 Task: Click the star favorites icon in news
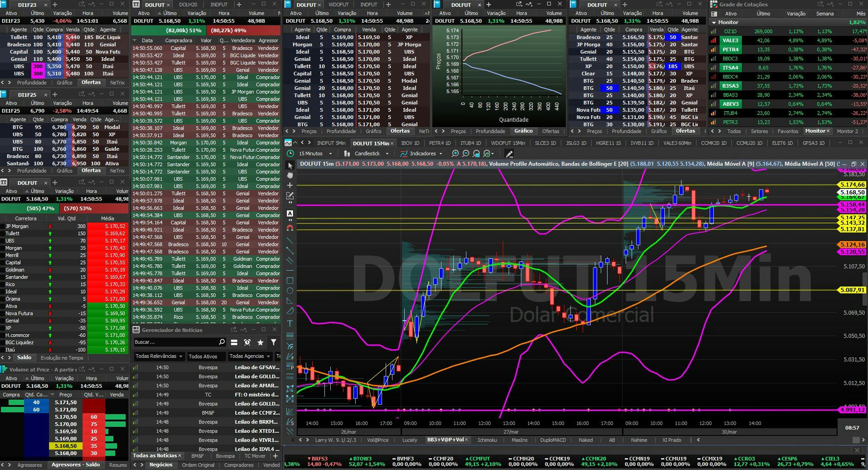(x=260, y=342)
